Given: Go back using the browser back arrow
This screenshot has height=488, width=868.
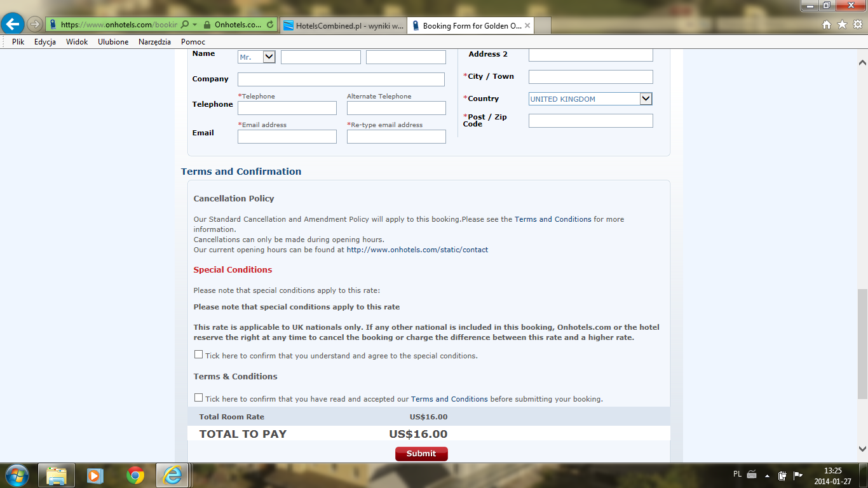Looking at the screenshot, I should tap(13, 25).
